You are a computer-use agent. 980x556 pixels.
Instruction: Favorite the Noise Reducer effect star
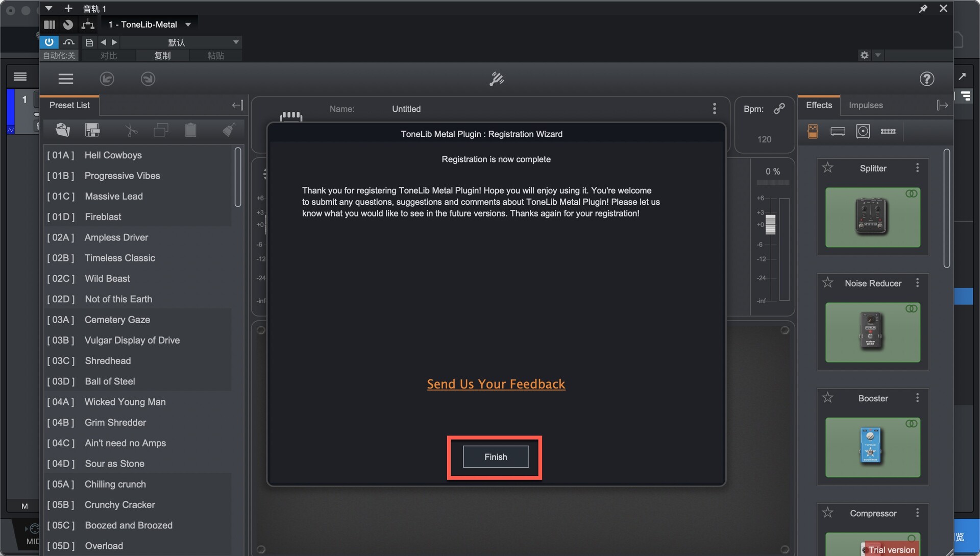tap(827, 282)
